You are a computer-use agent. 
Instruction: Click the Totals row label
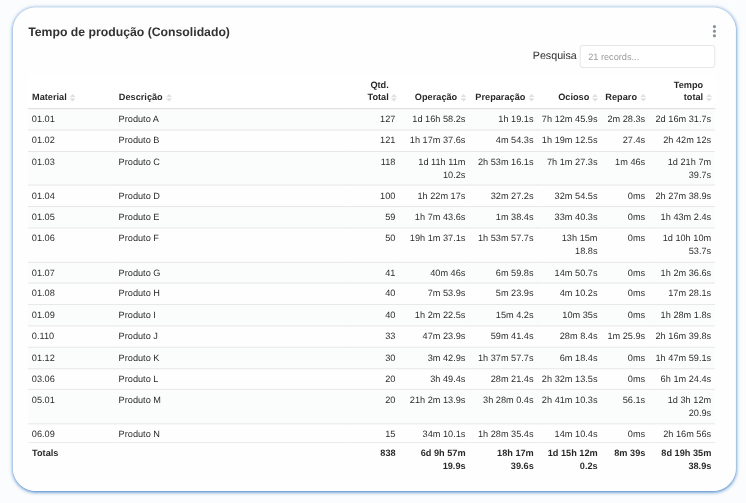(45, 453)
